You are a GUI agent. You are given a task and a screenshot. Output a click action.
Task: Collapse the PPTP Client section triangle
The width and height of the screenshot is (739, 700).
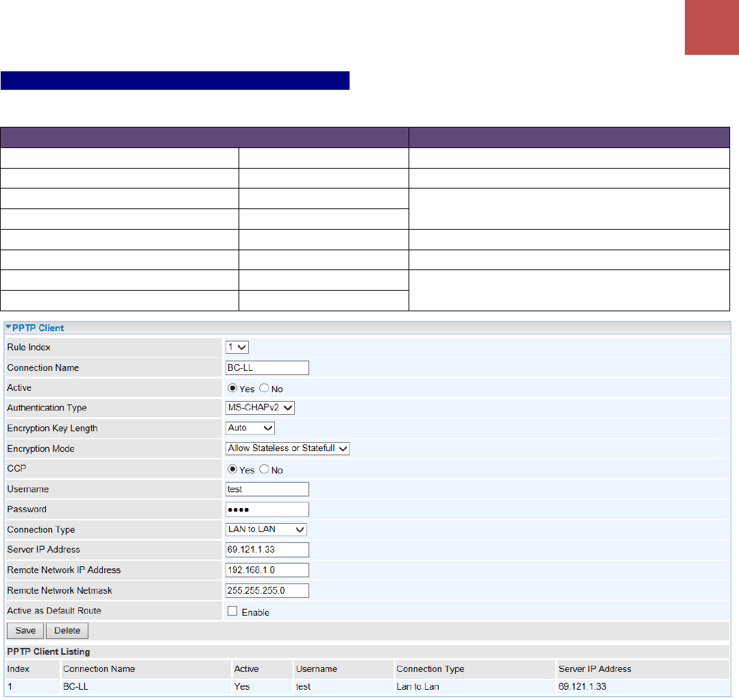tap(8, 327)
